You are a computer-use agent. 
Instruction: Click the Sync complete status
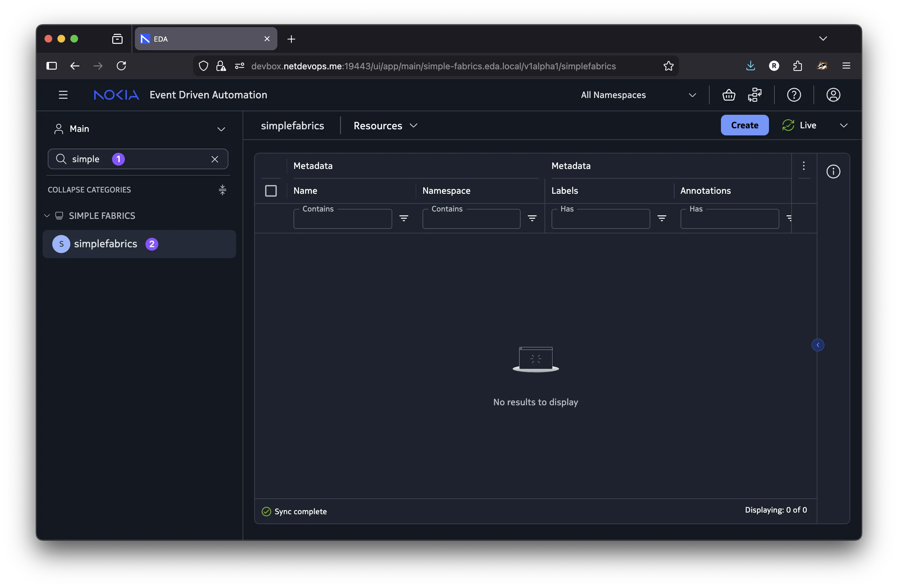click(294, 511)
